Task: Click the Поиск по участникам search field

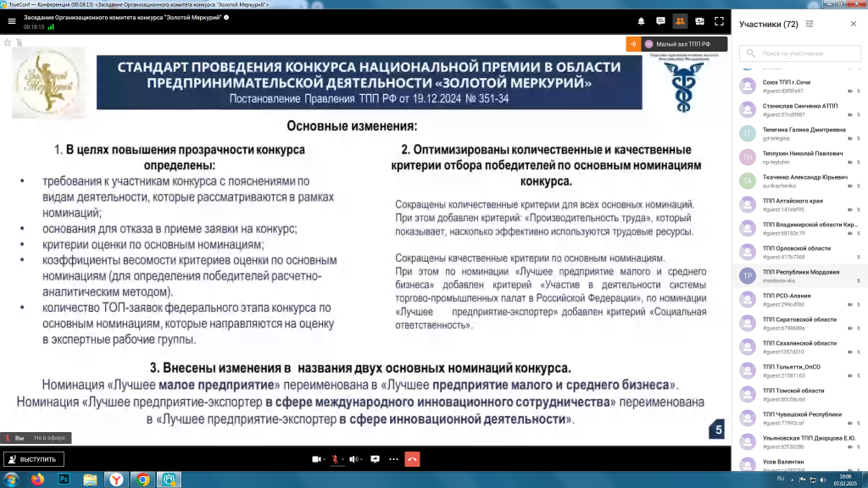Action: pos(801,53)
